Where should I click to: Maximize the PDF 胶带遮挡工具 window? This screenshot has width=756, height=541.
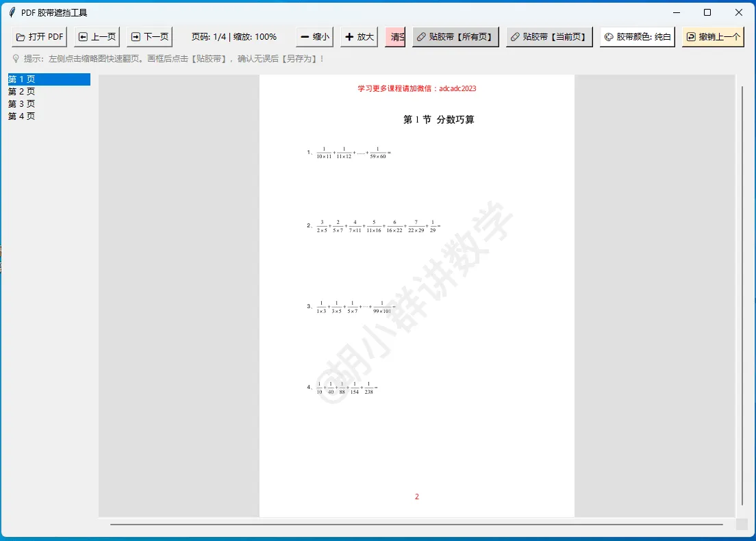point(707,12)
